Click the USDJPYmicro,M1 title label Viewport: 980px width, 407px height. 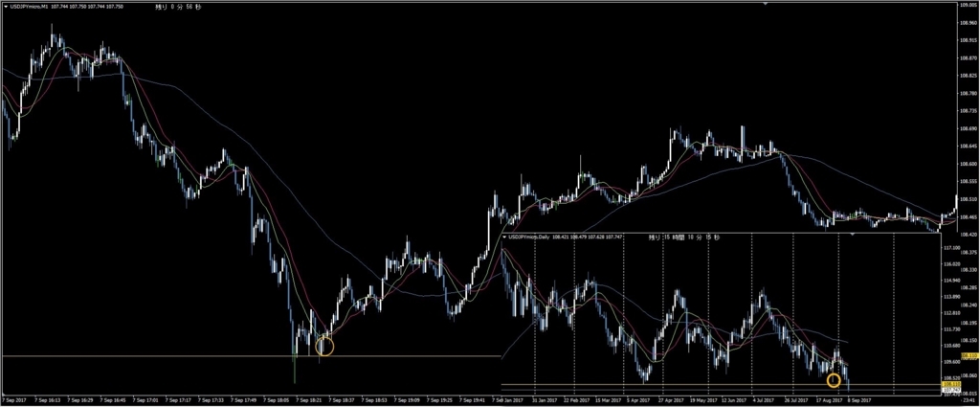(29, 7)
